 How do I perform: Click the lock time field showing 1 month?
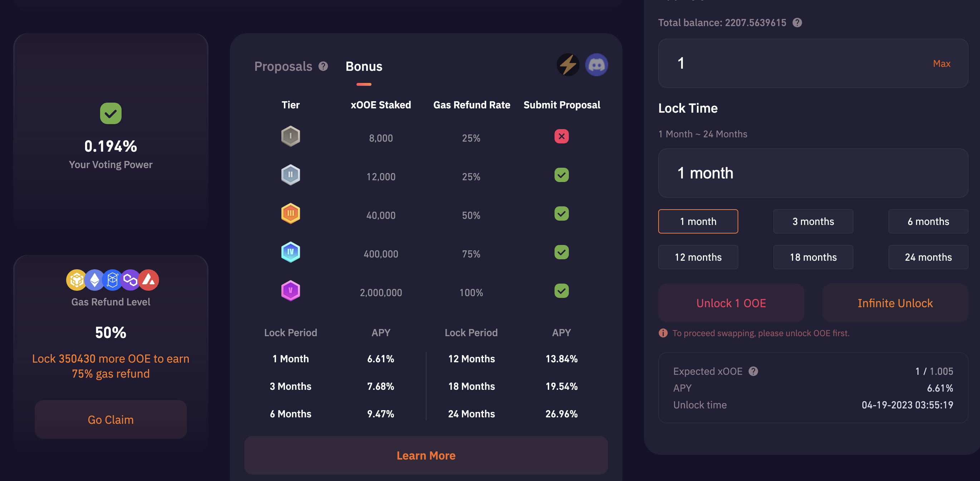[813, 173]
